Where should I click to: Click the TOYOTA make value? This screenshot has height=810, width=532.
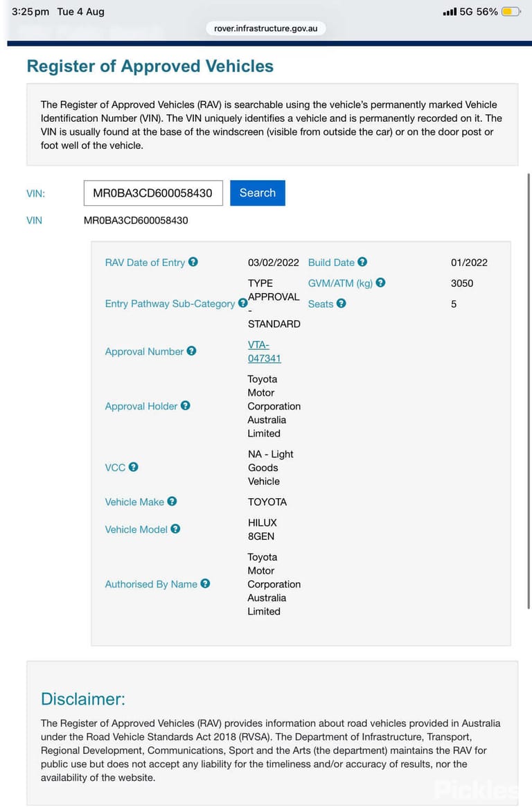267,502
